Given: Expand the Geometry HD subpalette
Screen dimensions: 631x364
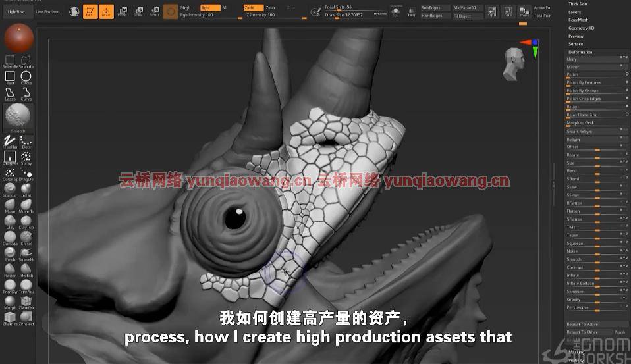Looking at the screenshot, I should coord(581,28).
